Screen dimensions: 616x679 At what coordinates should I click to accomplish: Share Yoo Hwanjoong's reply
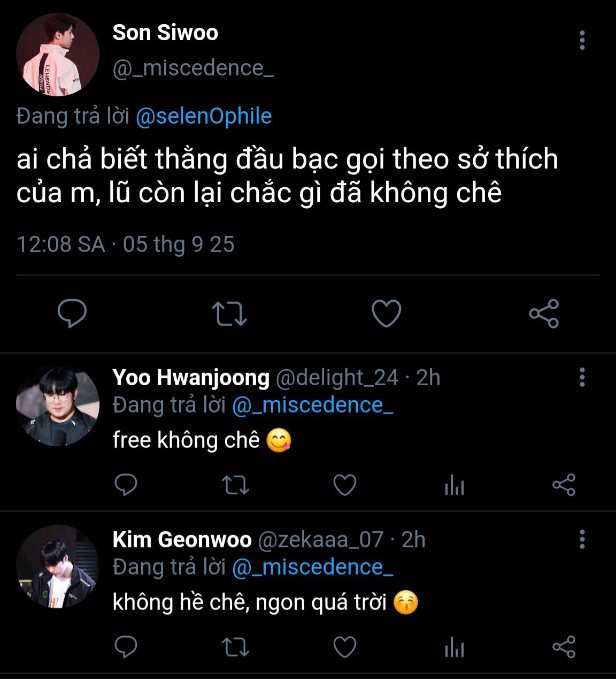point(564,485)
